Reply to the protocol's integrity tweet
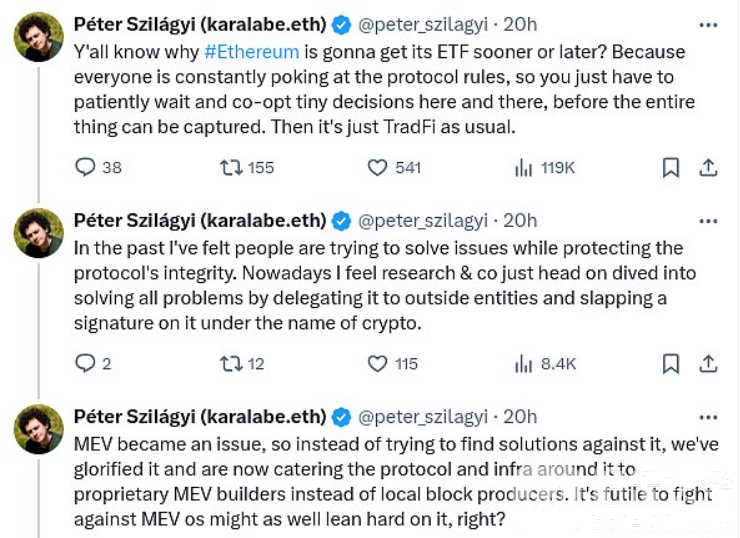740x538 pixels. (86, 364)
